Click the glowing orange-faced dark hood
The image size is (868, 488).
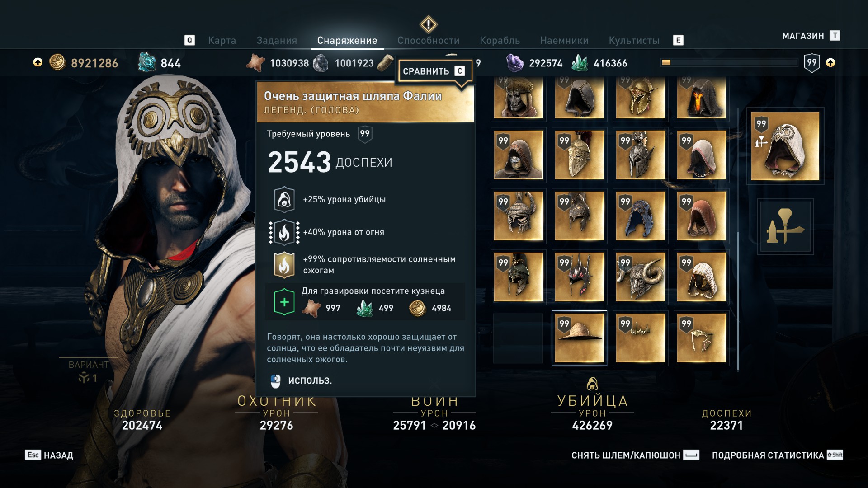(x=701, y=97)
